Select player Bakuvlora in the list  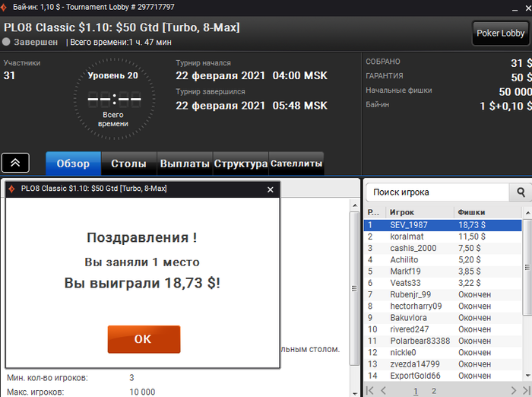tap(443, 318)
